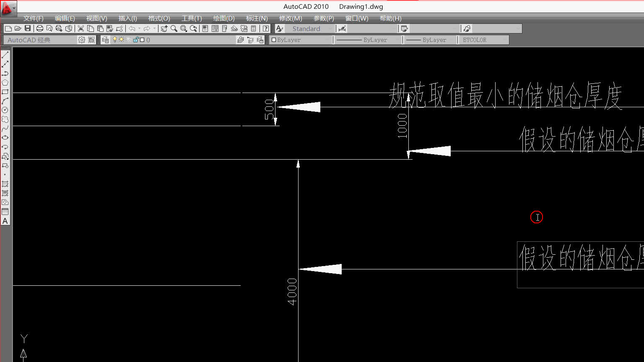Viewport: 644px width, 362px height.
Task: Select the Construction Line tool
Action: click(x=5, y=64)
